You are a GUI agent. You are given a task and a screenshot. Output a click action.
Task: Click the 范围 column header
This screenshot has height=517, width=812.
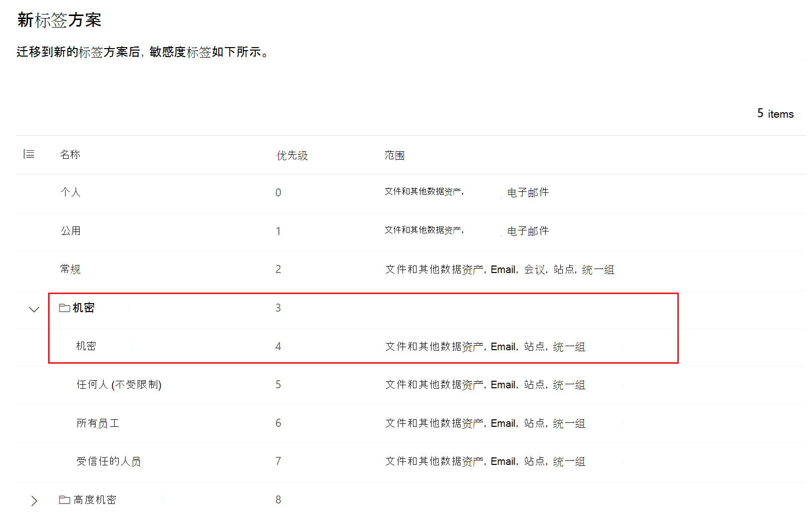(395, 155)
